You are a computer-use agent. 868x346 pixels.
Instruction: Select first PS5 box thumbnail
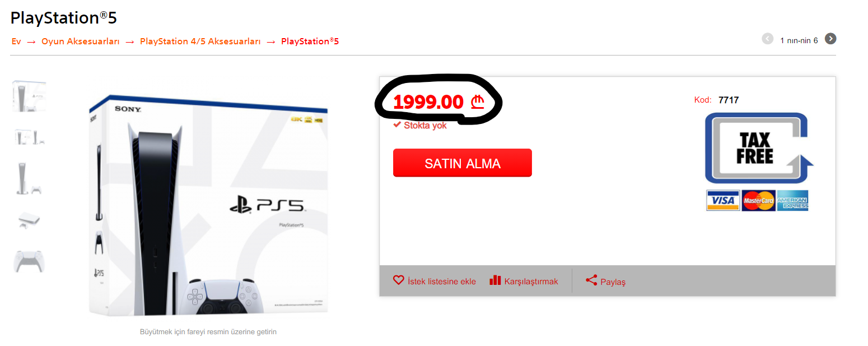29,96
